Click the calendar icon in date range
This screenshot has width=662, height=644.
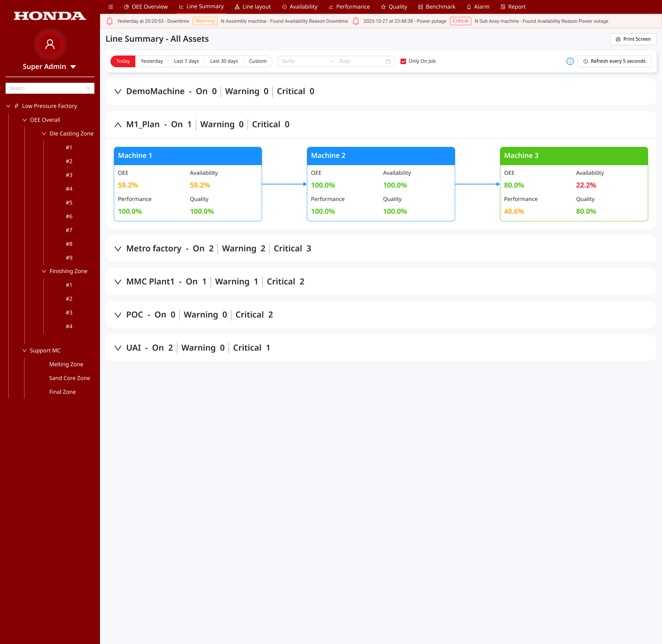click(x=388, y=61)
